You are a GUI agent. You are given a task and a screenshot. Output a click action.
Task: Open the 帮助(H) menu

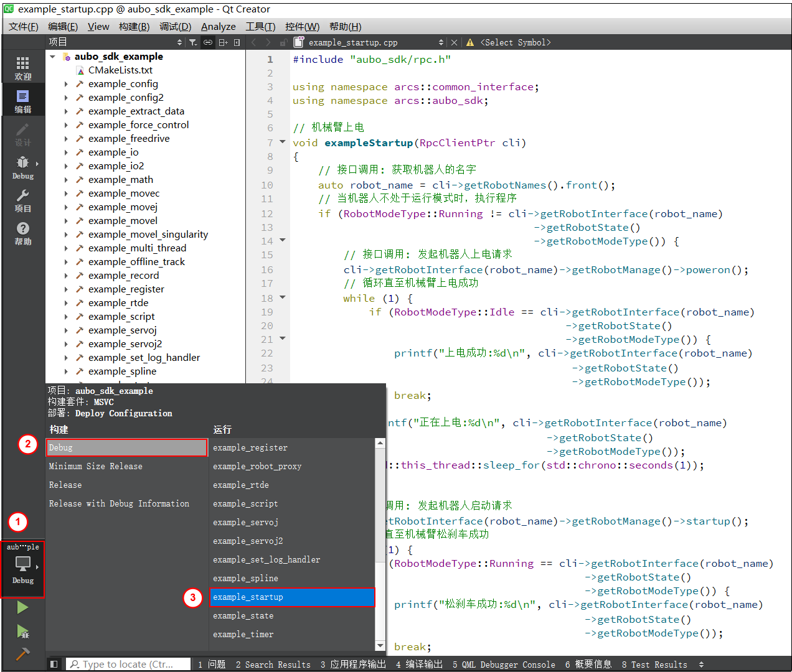[346, 26]
